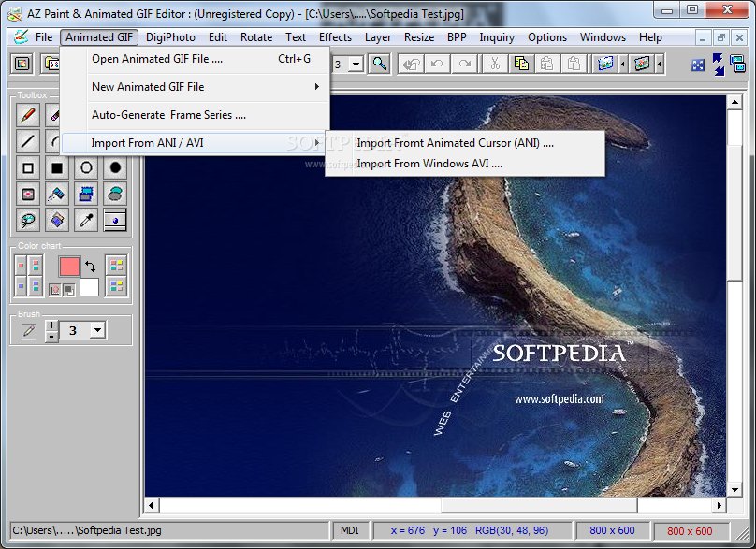
Task: Click the MDI status bar cell
Action: tap(350, 530)
